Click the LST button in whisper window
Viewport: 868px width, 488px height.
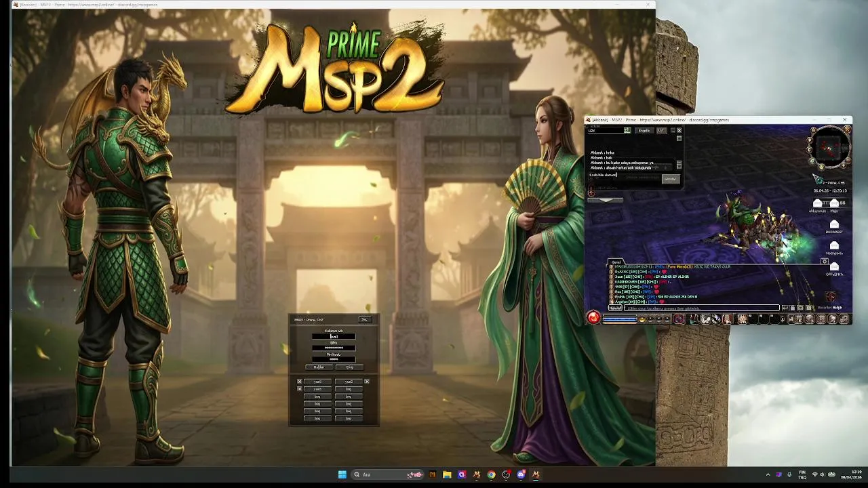[x=662, y=131]
